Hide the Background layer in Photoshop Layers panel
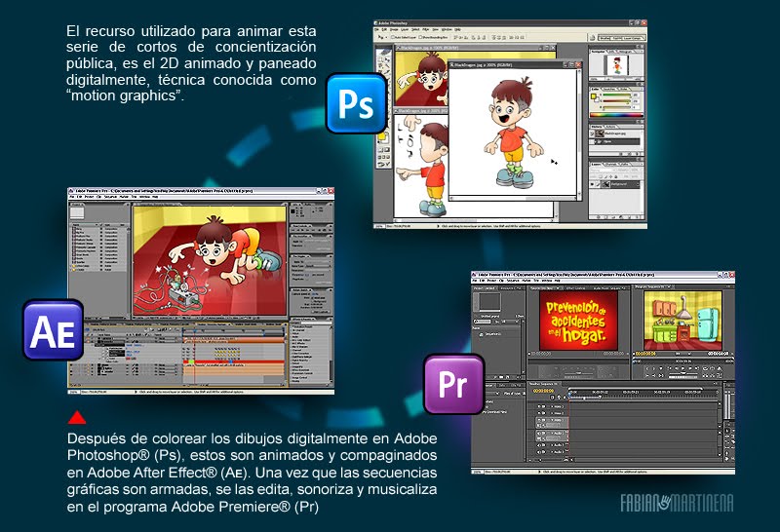780x532 pixels. point(592,184)
